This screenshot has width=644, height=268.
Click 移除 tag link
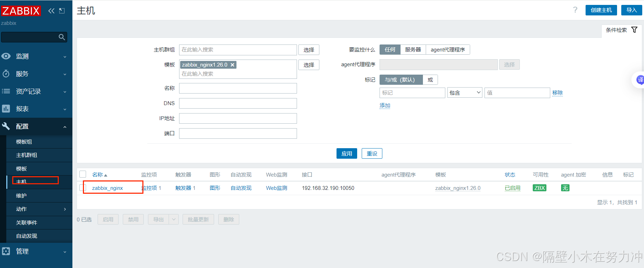pos(558,93)
